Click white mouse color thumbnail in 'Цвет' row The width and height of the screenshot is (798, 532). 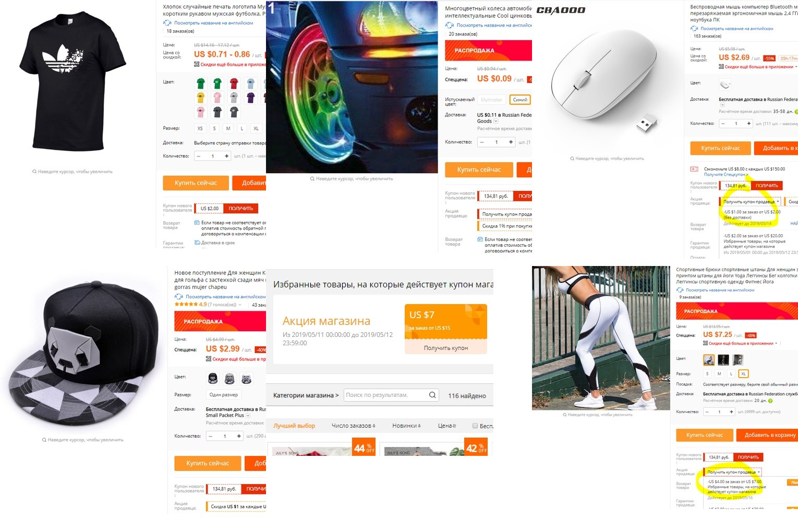[725, 84]
